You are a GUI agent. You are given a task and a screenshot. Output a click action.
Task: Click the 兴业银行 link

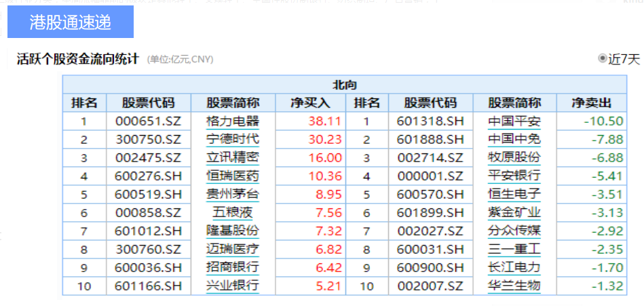(233, 286)
